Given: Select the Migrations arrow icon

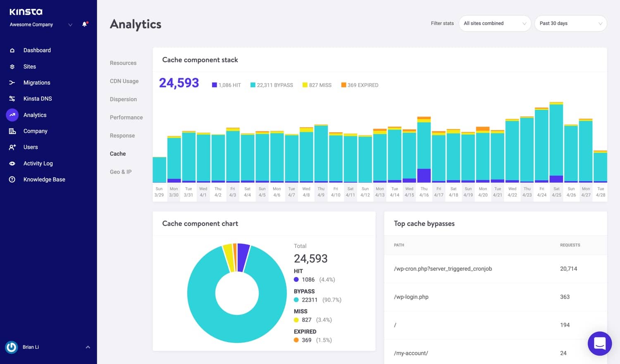Looking at the screenshot, I should (x=12, y=83).
